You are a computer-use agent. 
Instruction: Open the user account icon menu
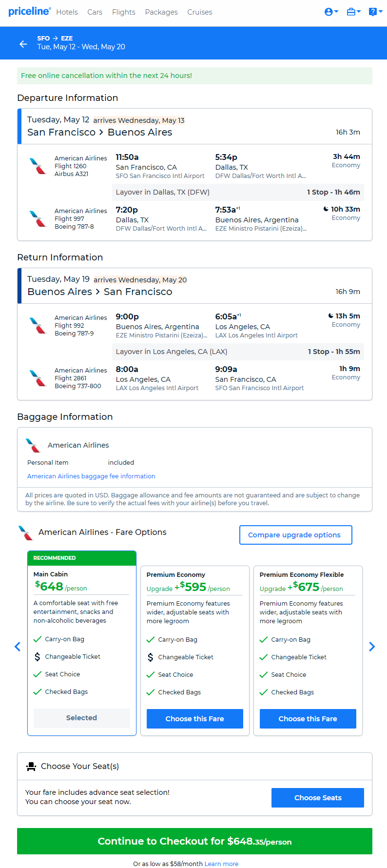click(331, 12)
